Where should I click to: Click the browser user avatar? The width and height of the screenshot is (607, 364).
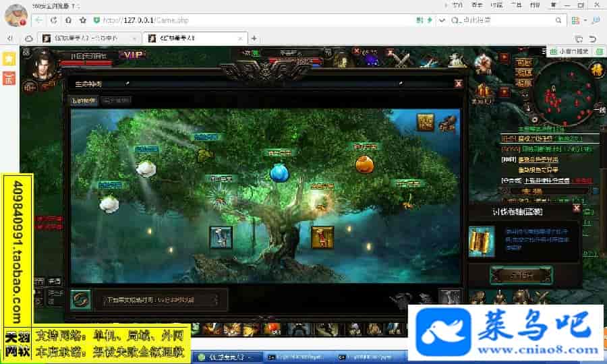coord(16,15)
